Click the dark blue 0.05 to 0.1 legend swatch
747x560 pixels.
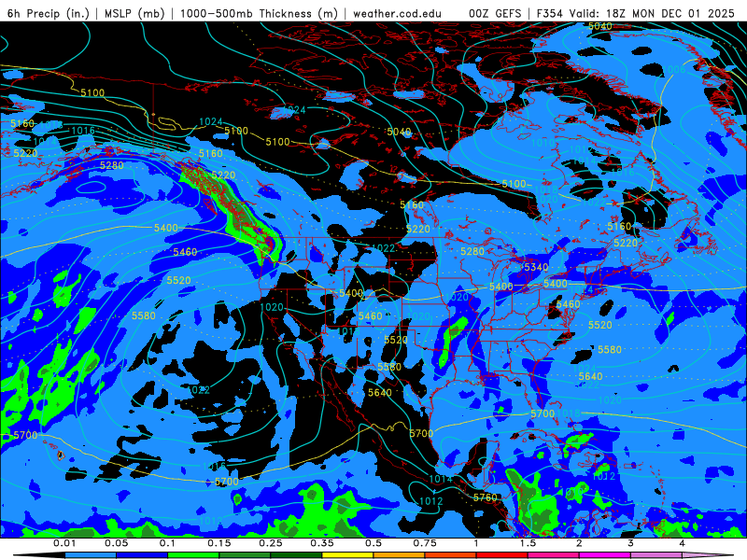pyautogui.click(x=142, y=555)
